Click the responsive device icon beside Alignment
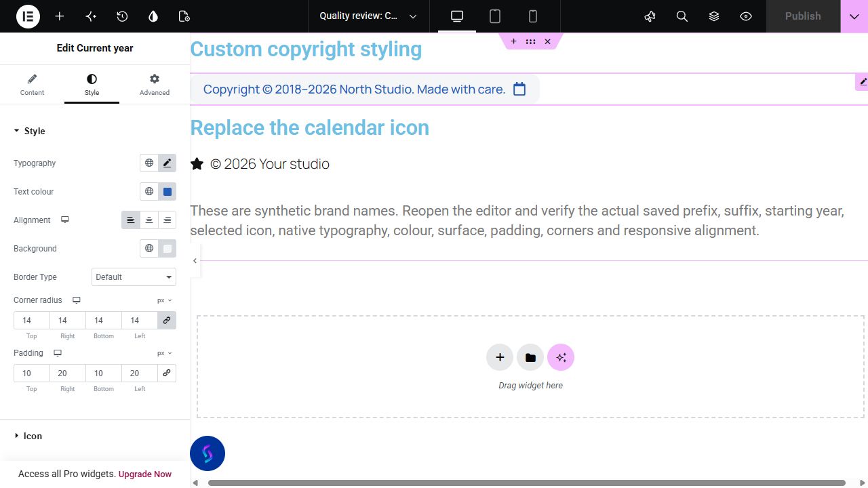Viewport: 868px width, 488px height. point(65,220)
